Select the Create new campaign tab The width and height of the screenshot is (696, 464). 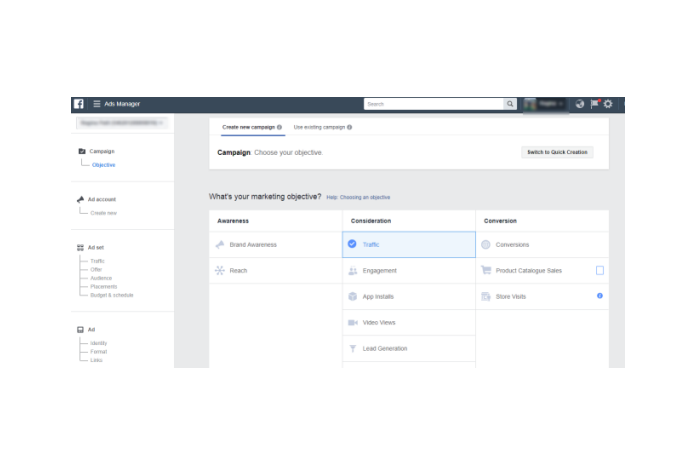[249, 128]
